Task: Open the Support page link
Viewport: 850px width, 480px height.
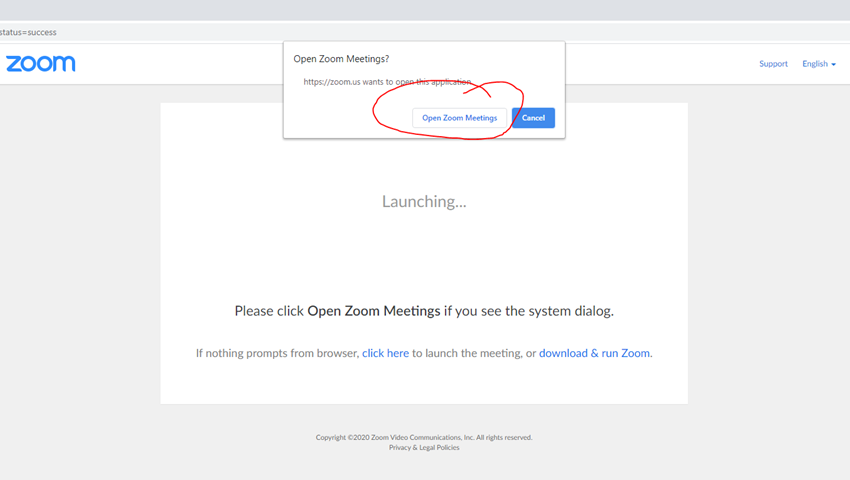Action: click(773, 64)
